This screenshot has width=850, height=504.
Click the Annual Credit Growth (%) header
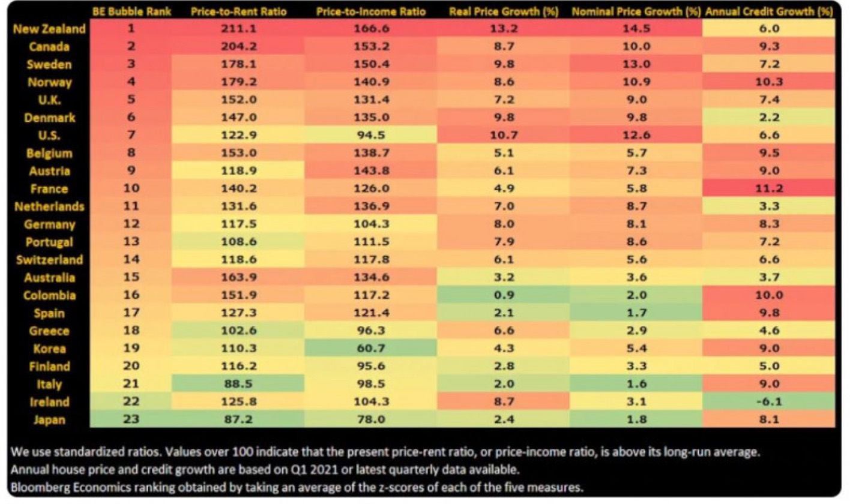click(x=769, y=12)
